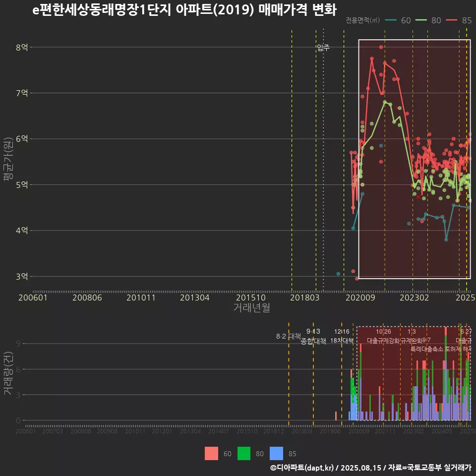Select the 60 line legend entry at top

(398, 20)
